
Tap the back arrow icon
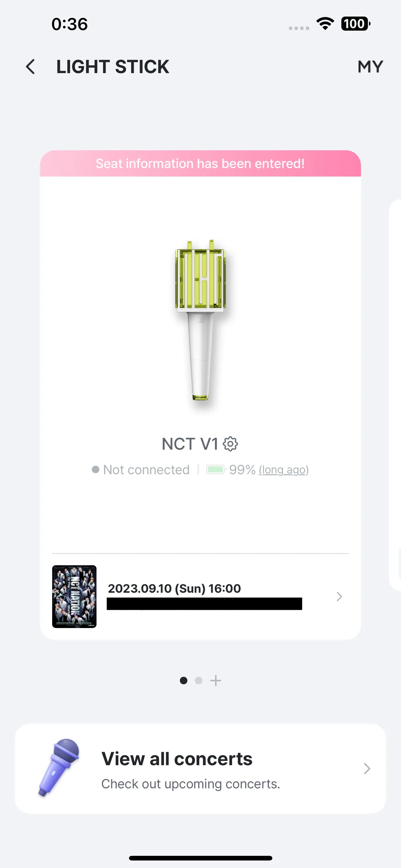30,67
